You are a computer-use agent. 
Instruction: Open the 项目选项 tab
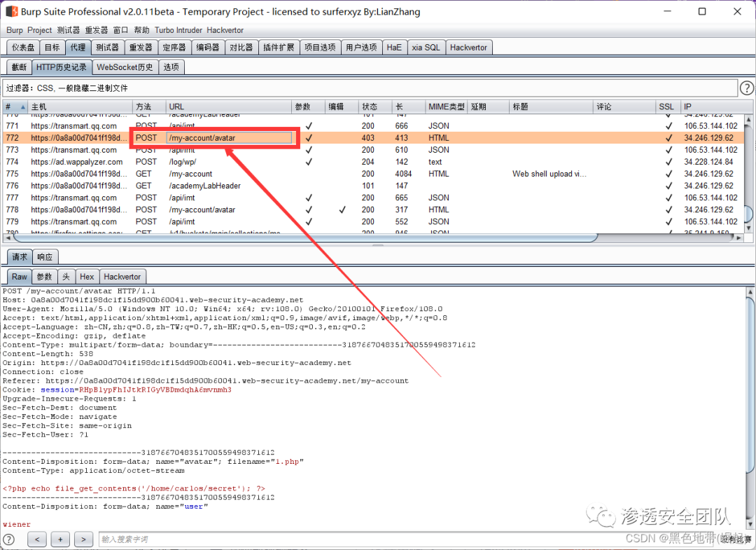pos(320,47)
